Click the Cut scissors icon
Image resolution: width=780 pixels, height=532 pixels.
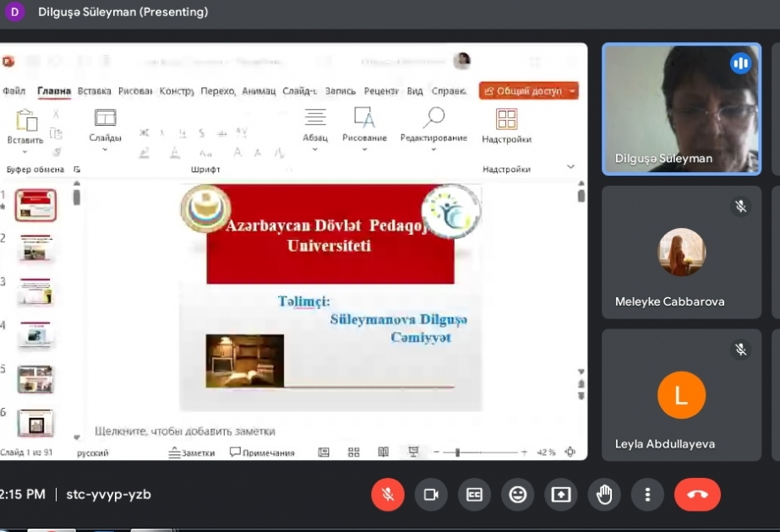(56, 114)
